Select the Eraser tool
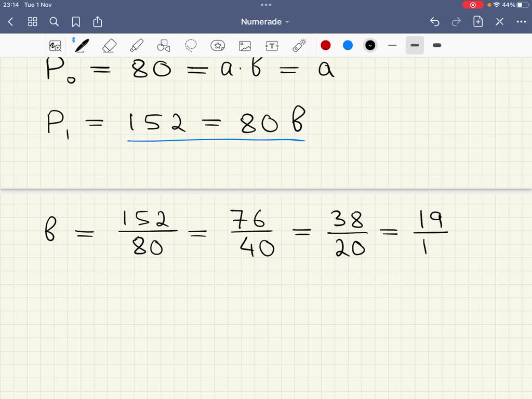The image size is (532, 399). pyautogui.click(x=110, y=45)
